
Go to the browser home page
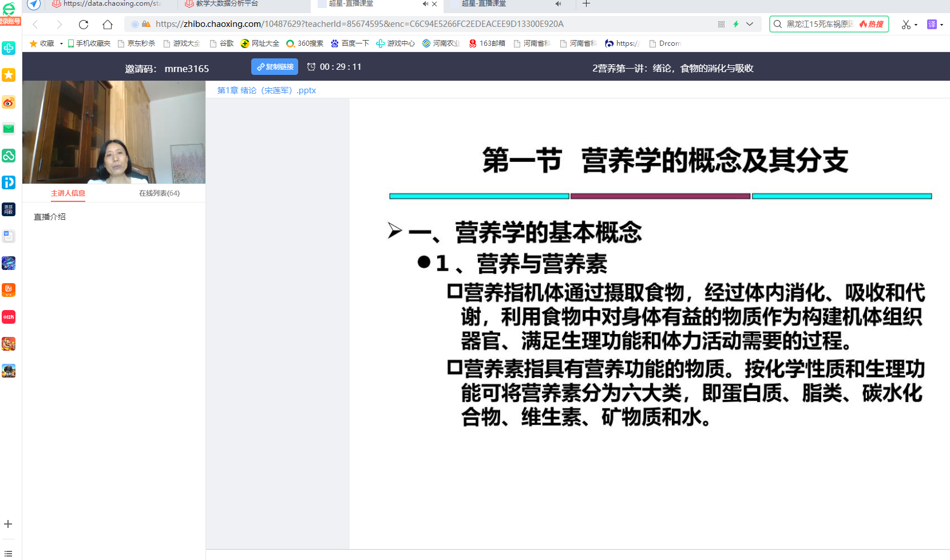(x=108, y=24)
